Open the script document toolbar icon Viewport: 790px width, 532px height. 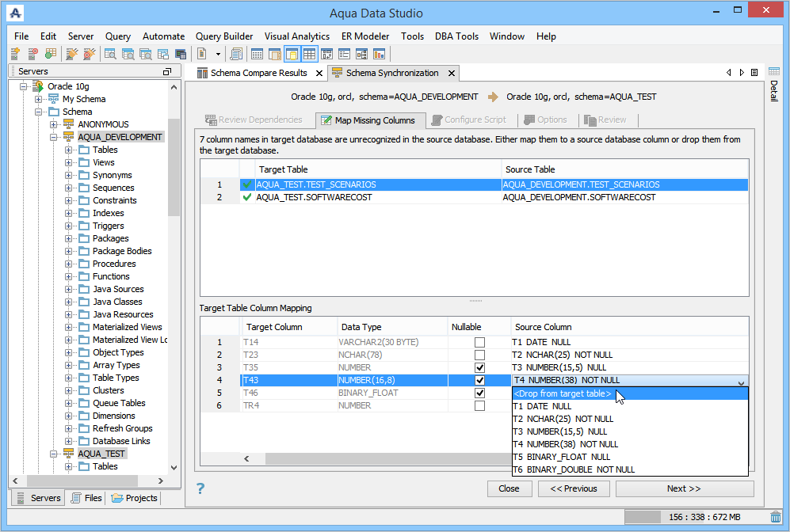click(201, 53)
